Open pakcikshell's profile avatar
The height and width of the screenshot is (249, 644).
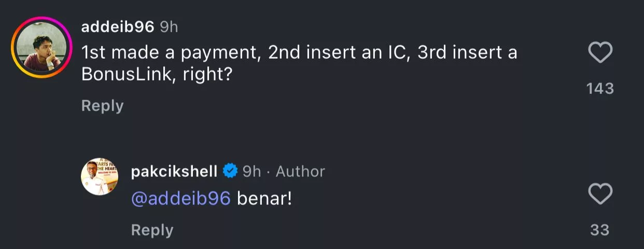point(100,177)
